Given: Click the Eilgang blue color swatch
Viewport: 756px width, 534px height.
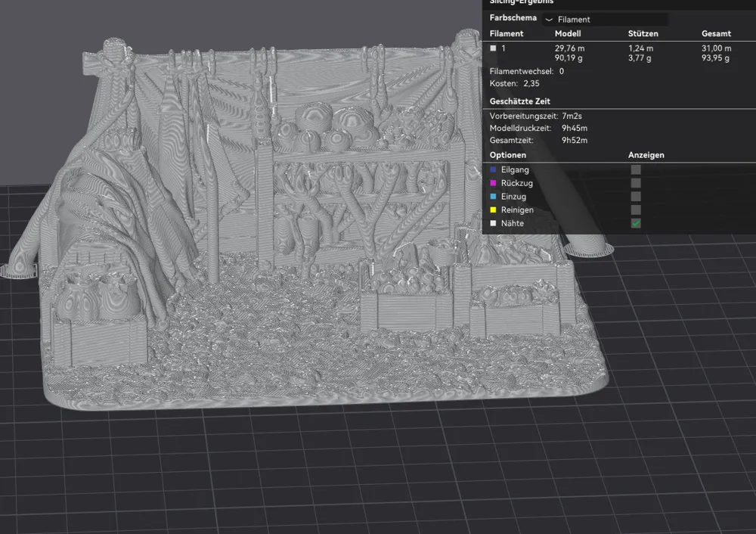Looking at the screenshot, I should click(x=493, y=169).
